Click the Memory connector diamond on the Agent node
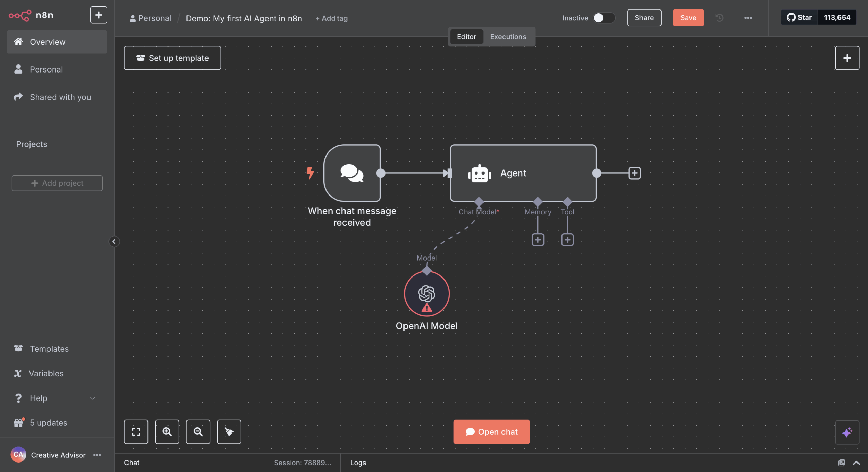The height and width of the screenshot is (472, 868). pos(538,202)
